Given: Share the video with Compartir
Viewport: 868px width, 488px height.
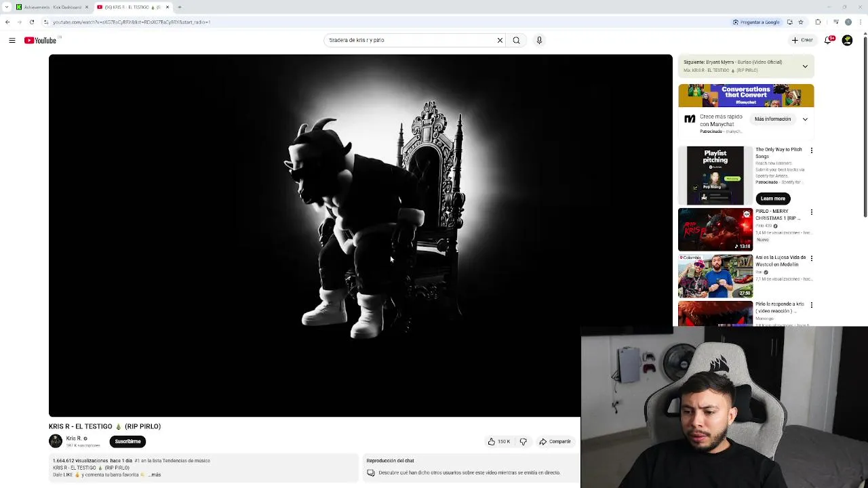Looking at the screenshot, I should coord(555,441).
